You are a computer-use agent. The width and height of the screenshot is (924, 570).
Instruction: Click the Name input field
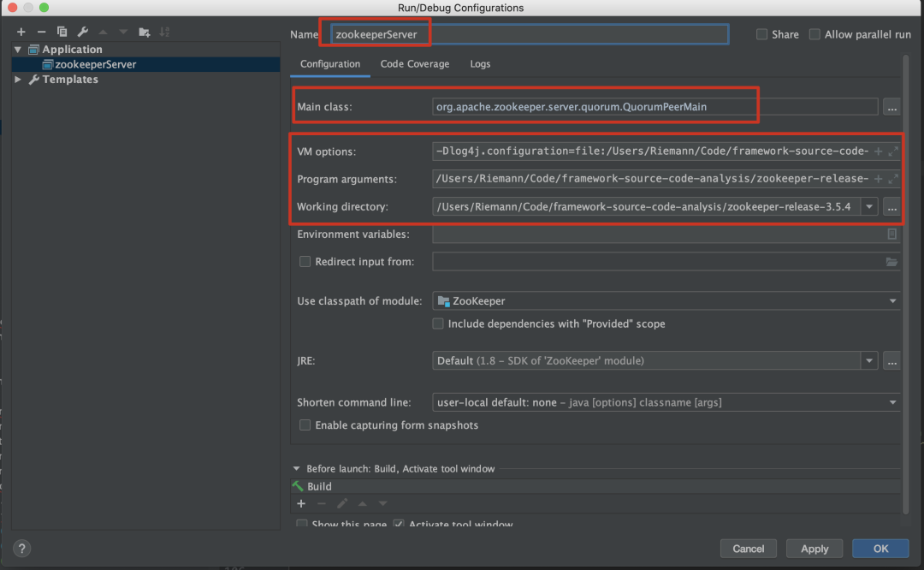(x=530, y=34)
